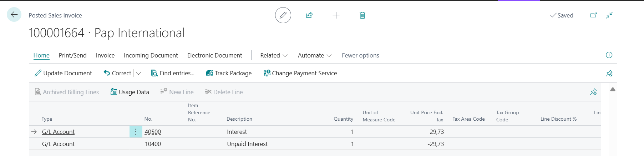Click the back arrow button
The width and height of the screenshot is (644, 156).
pos(14,15)
